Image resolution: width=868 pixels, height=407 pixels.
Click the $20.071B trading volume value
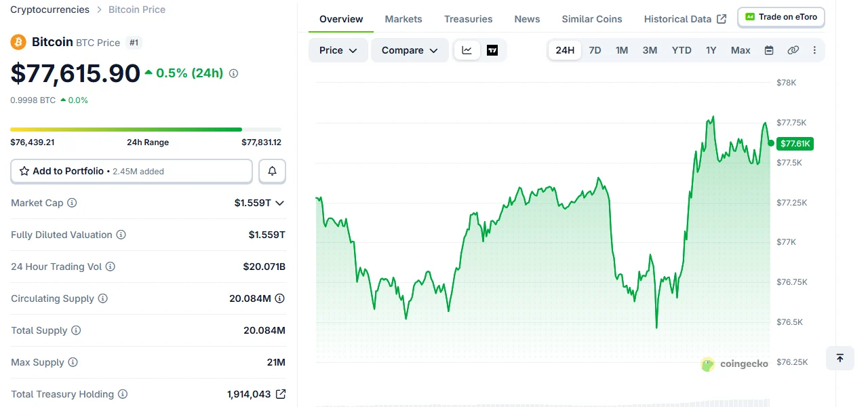pyautogui.click(x=264, y=267)
